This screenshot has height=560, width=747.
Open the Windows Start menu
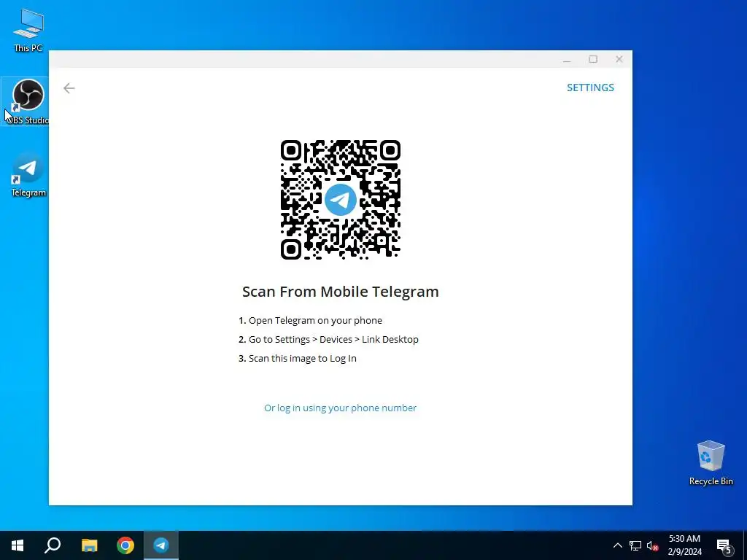[x=18, y=545]
